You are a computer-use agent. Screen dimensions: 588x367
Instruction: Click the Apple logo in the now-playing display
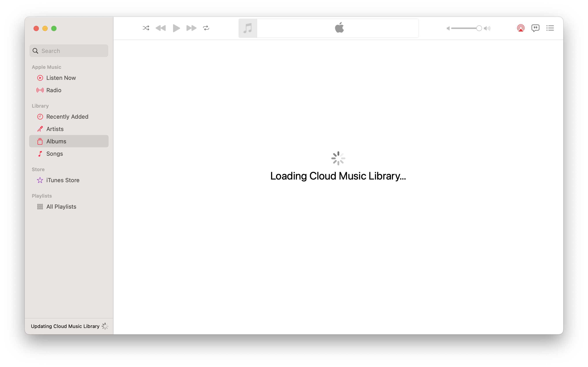tap(339, 28)
